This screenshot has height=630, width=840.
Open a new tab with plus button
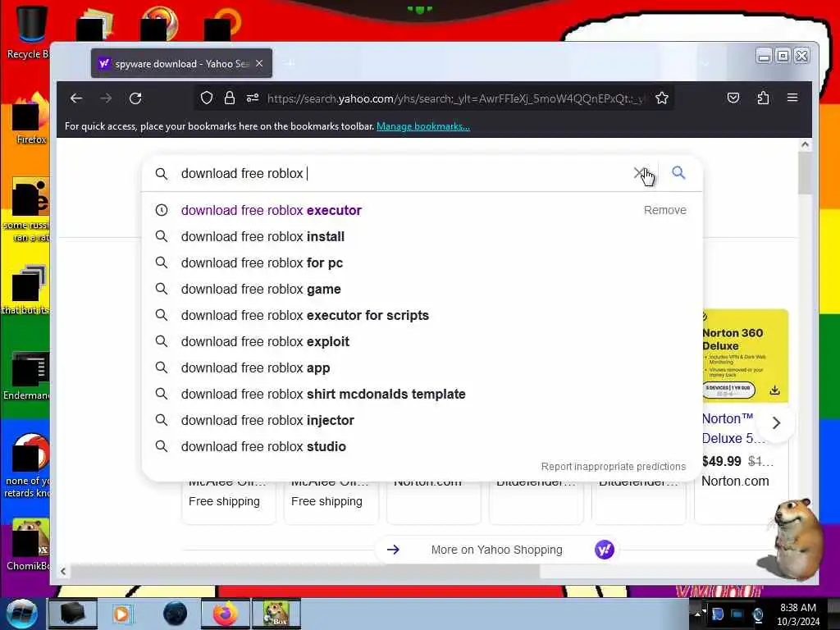290,63
